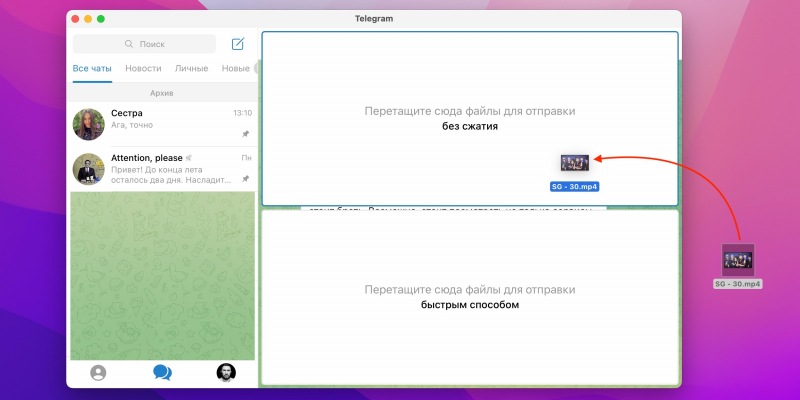Viewport: 800px width, 400px height.
Task: Click the green maximize window button
Action: [101, 19]
